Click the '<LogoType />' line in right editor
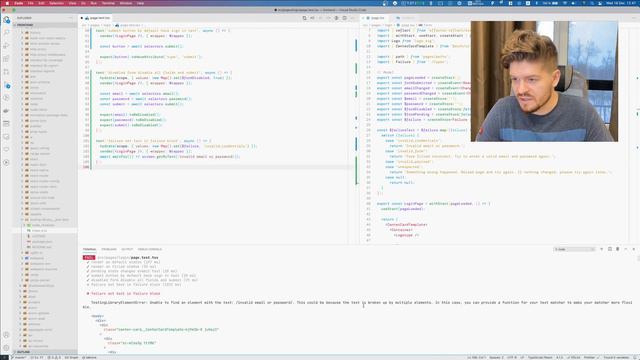 [x=406, y=235]
